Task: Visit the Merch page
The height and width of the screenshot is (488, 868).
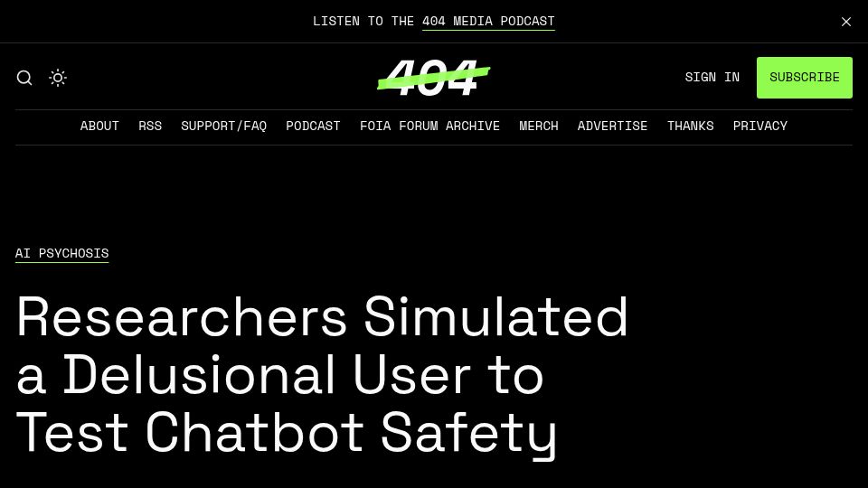Action: [x=539, y=127]
